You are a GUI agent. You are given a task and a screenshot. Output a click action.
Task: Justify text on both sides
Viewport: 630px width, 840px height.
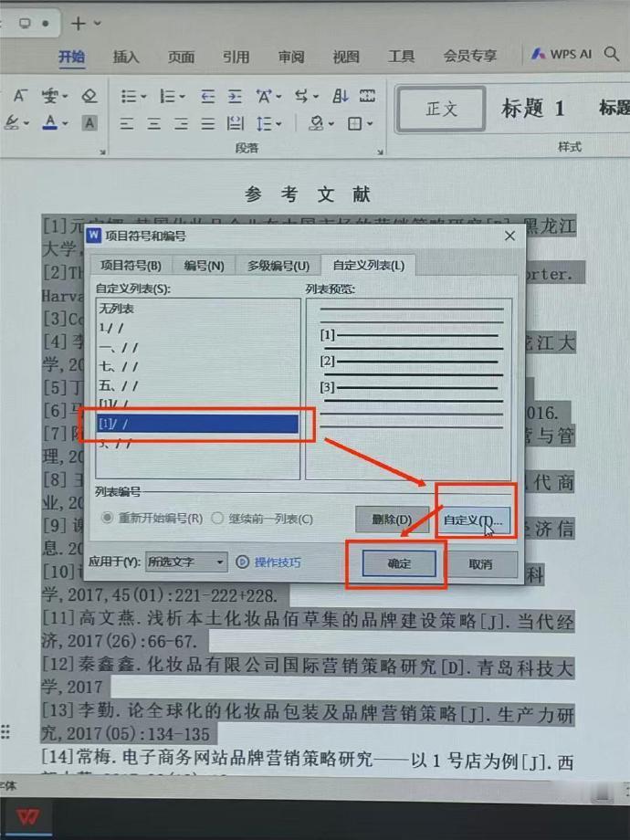[x=208, y=124]
